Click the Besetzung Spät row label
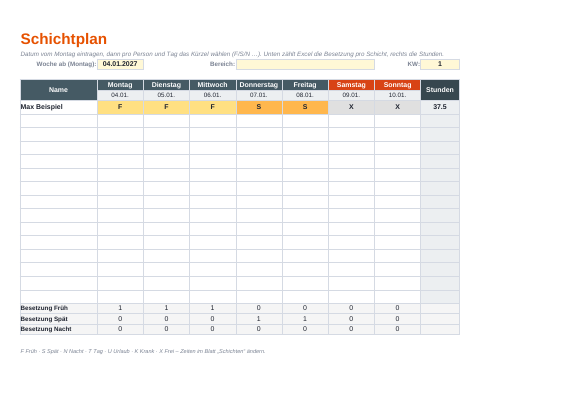Screen dimensions: 585x414 59,319
